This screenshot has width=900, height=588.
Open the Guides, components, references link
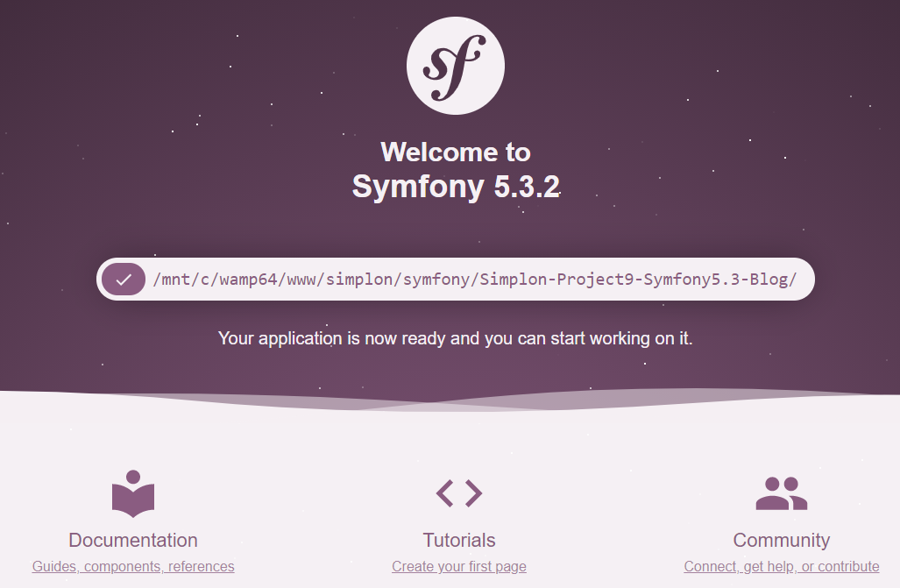pyautogui.click(x=132, y=566)
